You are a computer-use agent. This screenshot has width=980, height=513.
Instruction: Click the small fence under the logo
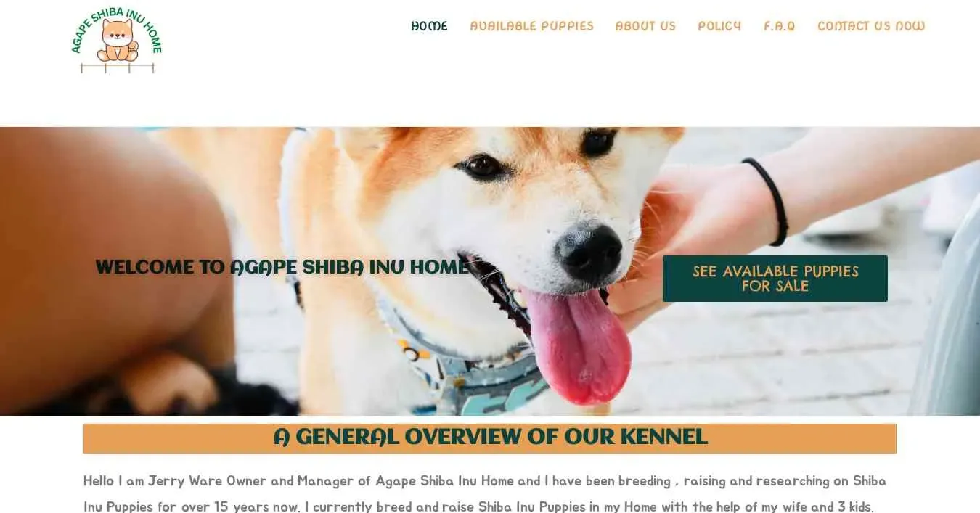coord(117,67)
